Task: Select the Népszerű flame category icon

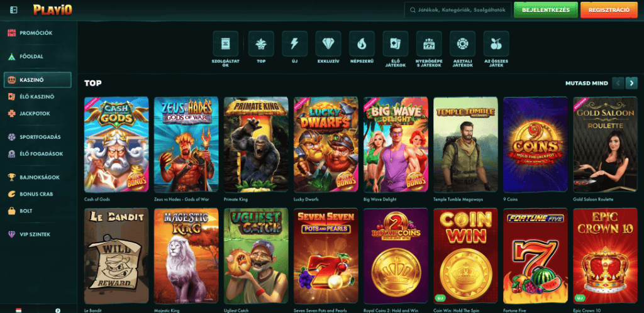Action: click(x=362, y=43)
